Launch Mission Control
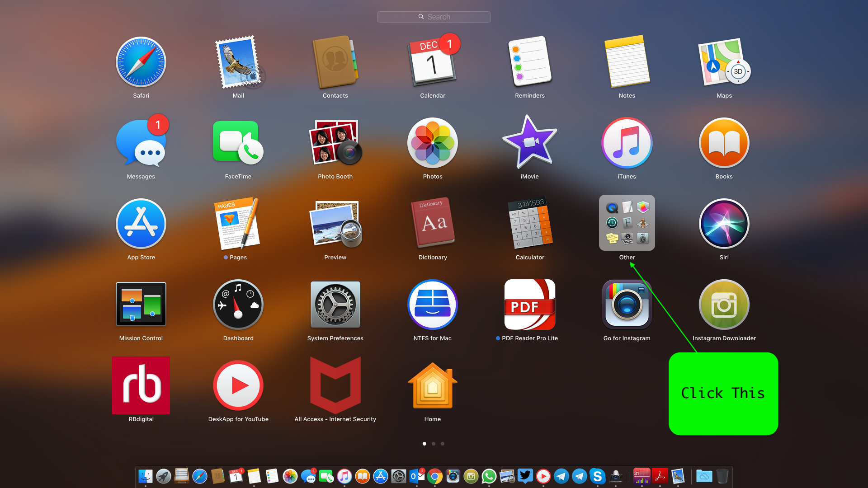The height and width of the screenshot is (488, 868). [x=141, y=305]
